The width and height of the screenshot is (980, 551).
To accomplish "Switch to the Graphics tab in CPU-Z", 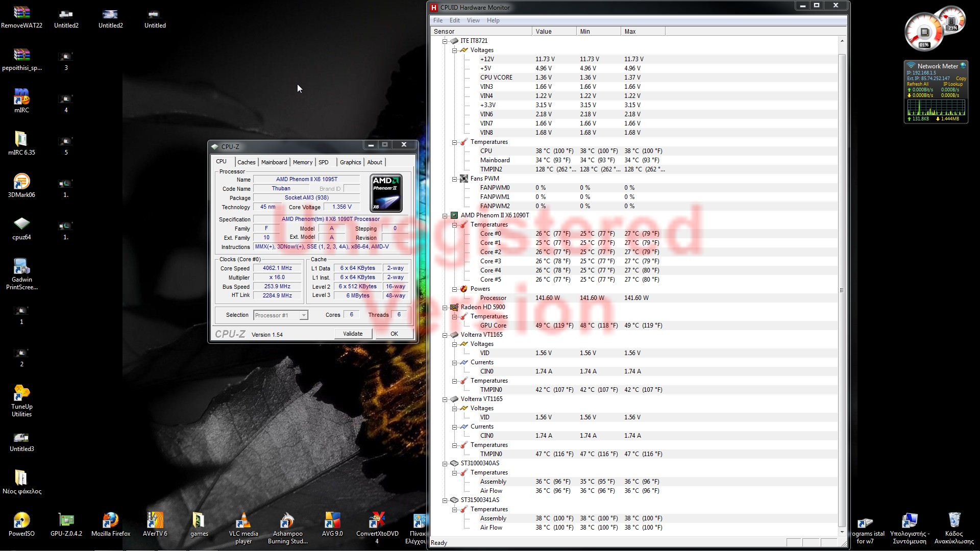I will click(x=351, y=162).
